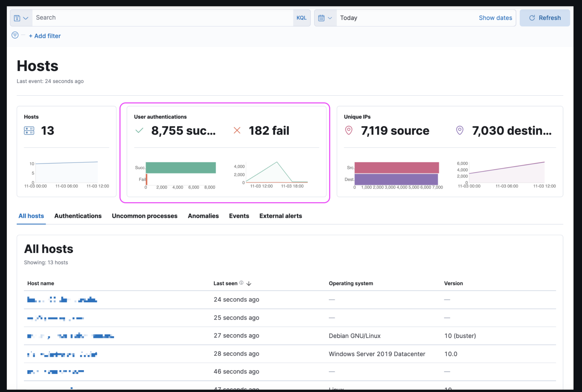Open host seen 46 seconds ago
The image size is (582, 392).
coord(56,372)
